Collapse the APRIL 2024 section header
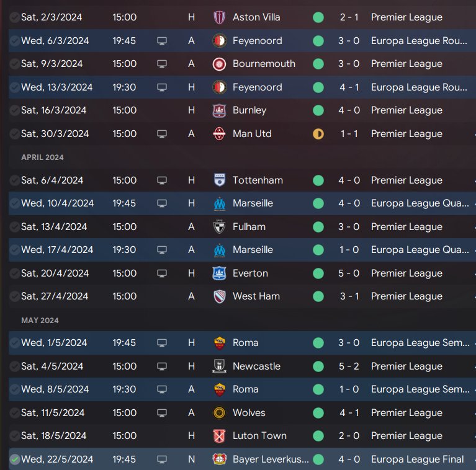Image resolution: width=476 pixels, height=470 pixels. coord(42,157)
